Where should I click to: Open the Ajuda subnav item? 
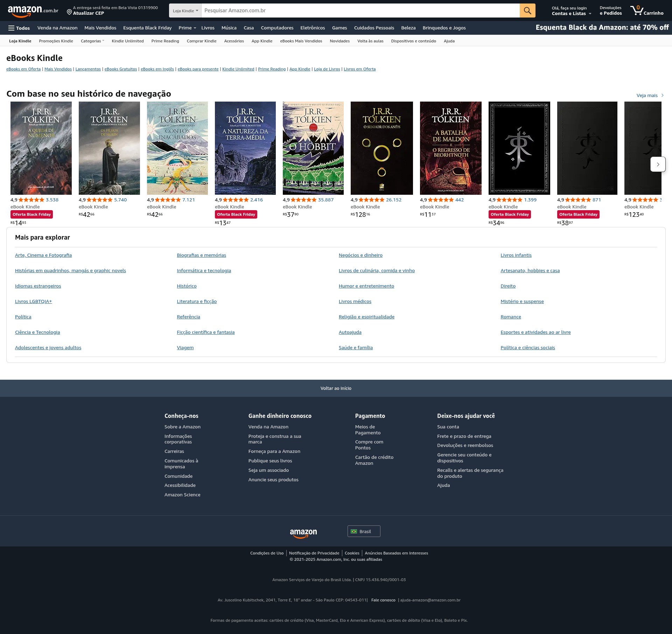tap(449, 41)
